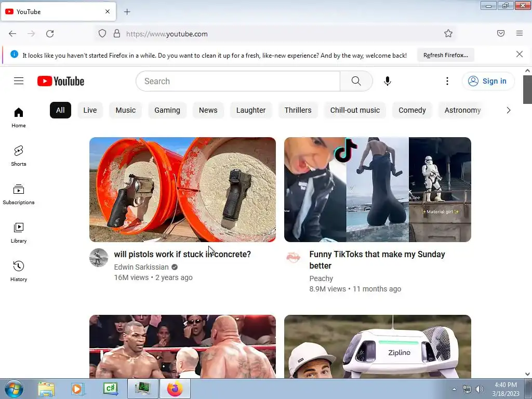This screenshot has width=532, height=399.
Task: Open Edwin Sarkissian channel link
Action: [141, 267]
